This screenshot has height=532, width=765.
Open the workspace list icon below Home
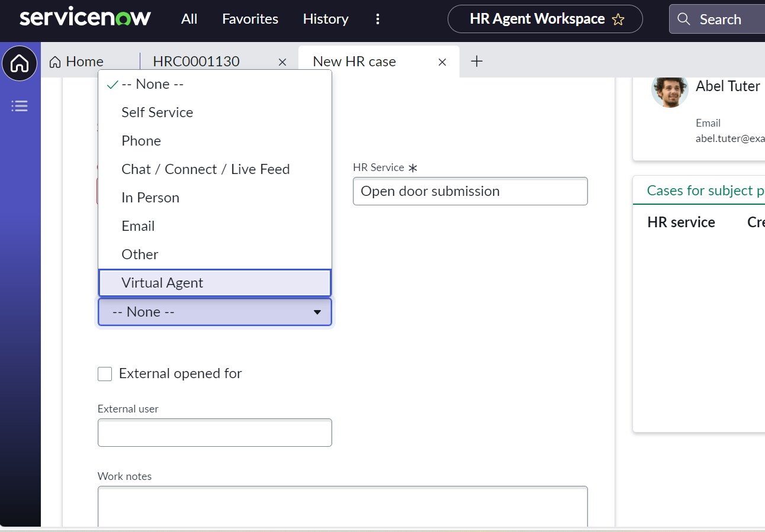[x=20, y=106]
